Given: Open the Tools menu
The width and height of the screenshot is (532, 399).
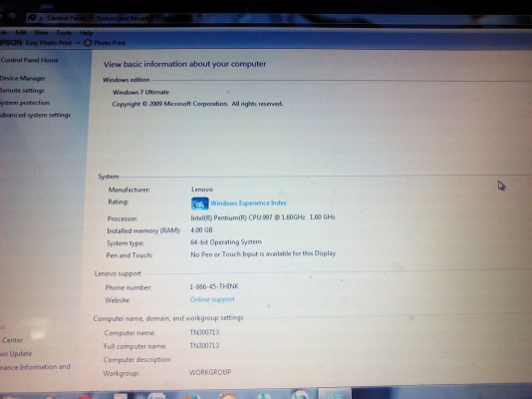Looking at the screenshot, I should tap(64, 33).
